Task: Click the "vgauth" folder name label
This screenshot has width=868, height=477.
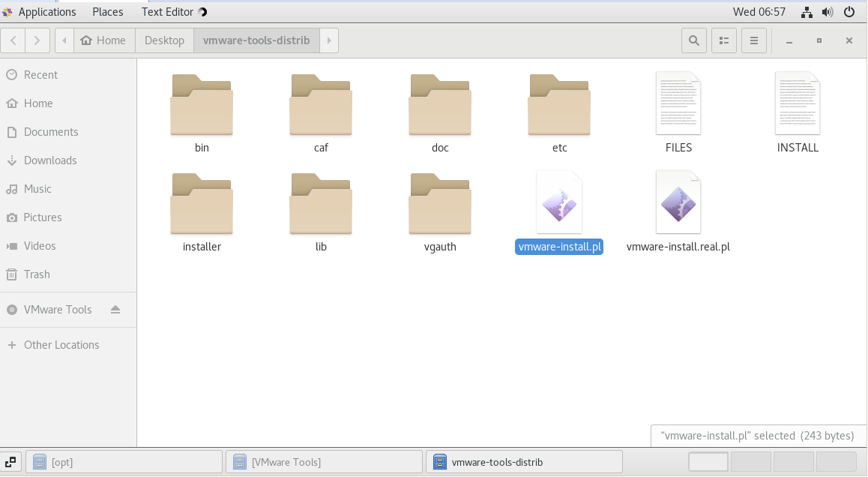Action: 440,247
